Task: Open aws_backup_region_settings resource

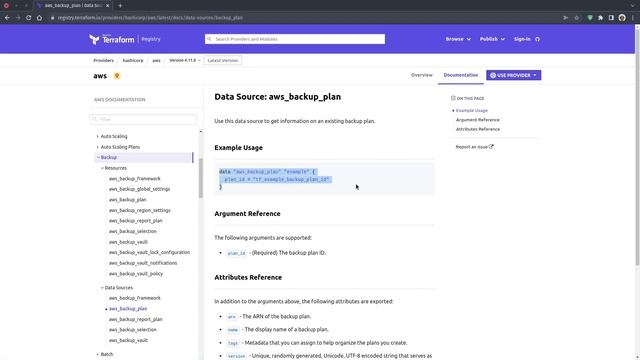Action: [x=140, y=211]
